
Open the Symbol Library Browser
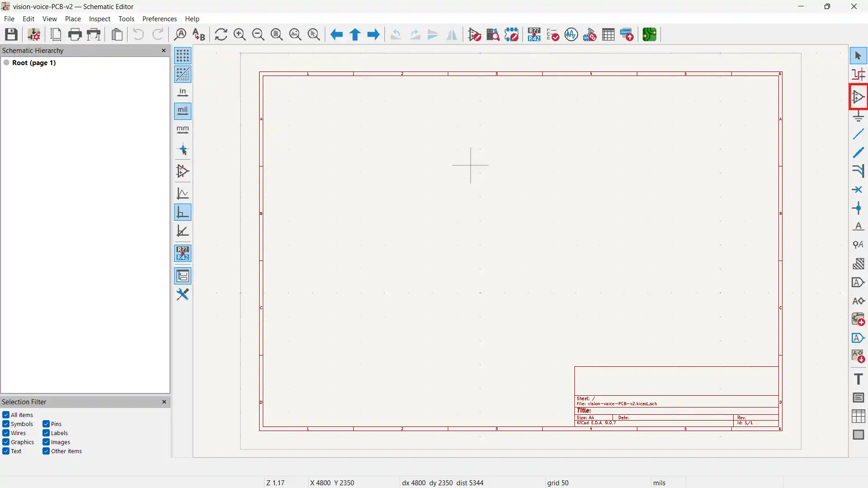(x=493, y=34)
